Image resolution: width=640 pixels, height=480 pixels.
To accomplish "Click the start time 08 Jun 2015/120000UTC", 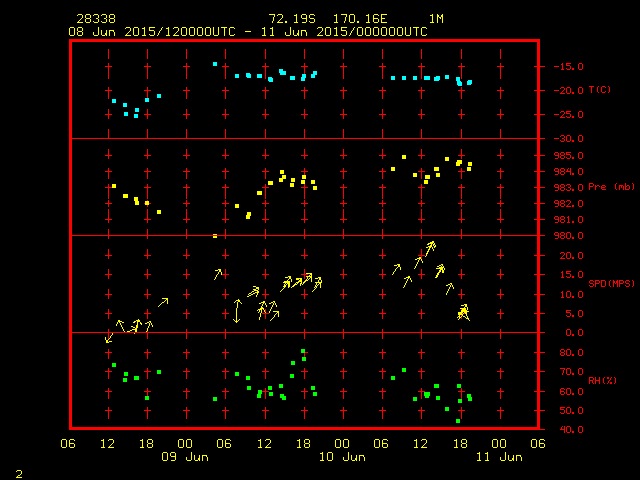I will (x=151, y=31).
